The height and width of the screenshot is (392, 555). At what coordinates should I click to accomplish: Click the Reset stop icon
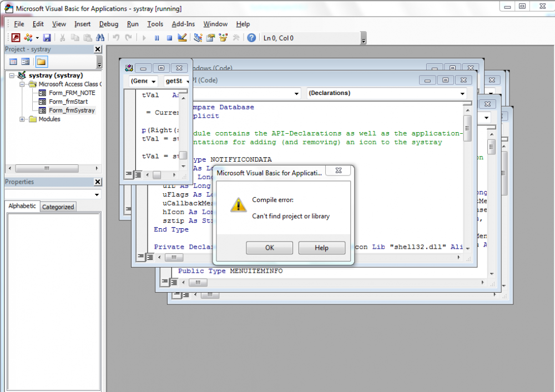pyautogui.click(x=169, y=38)
